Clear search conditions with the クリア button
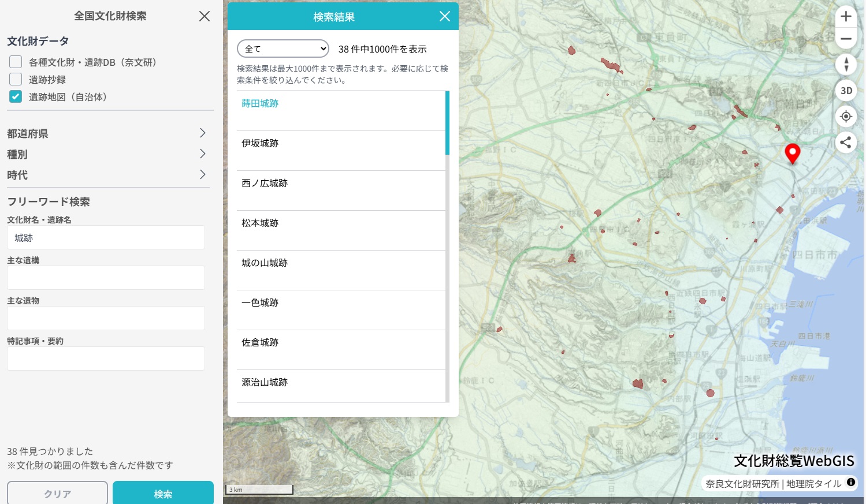 [57, 494]
